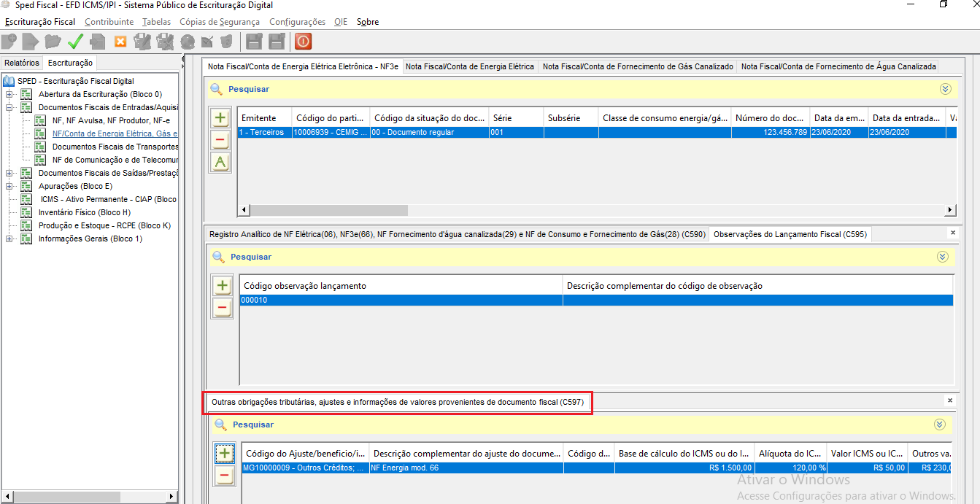
Task: Delete the selected C597 adjustment row
Action: coord(224,476)
